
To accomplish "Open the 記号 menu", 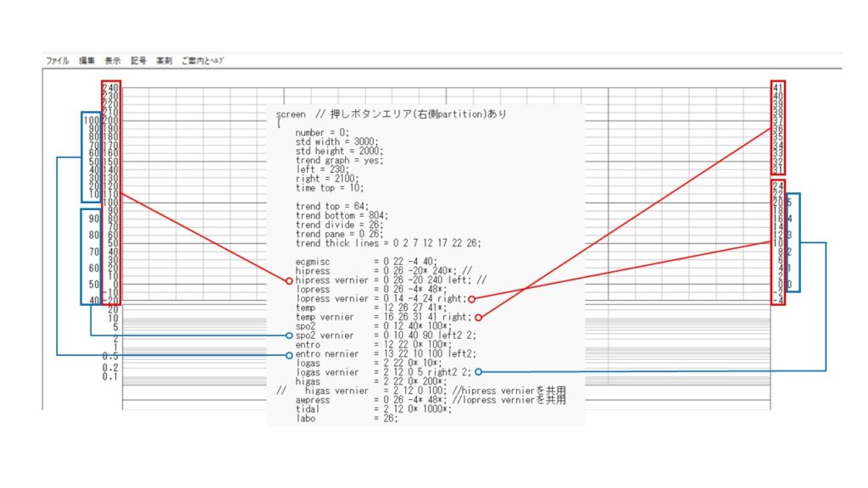I will (138, 61).
